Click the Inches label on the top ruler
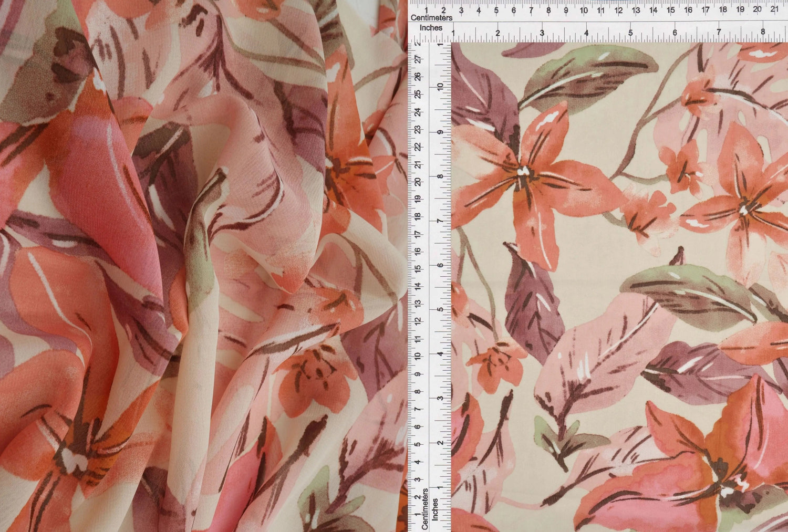 431,27
